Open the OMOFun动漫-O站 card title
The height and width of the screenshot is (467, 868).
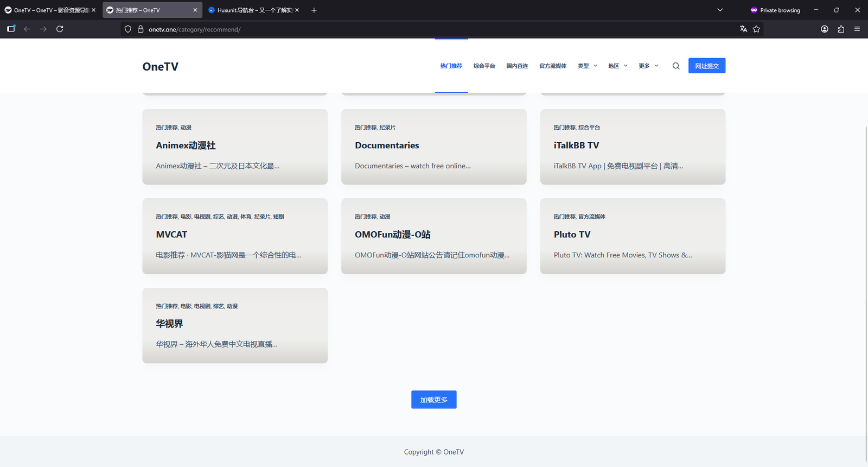pos(393,235)
